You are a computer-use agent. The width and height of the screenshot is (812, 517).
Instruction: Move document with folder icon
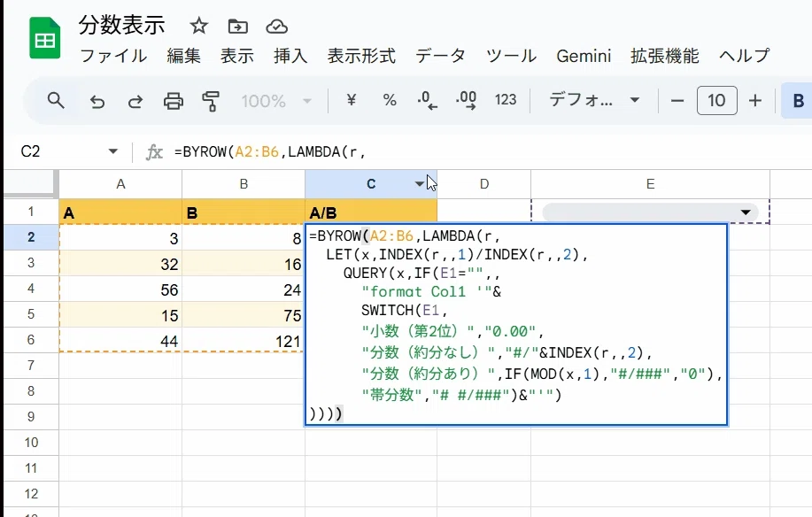click(x=237, y=26)
